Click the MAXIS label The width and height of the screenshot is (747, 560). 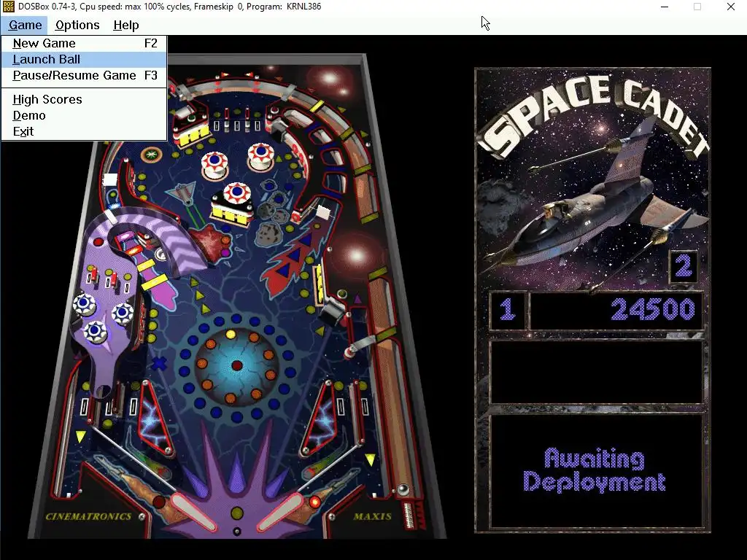373,517
